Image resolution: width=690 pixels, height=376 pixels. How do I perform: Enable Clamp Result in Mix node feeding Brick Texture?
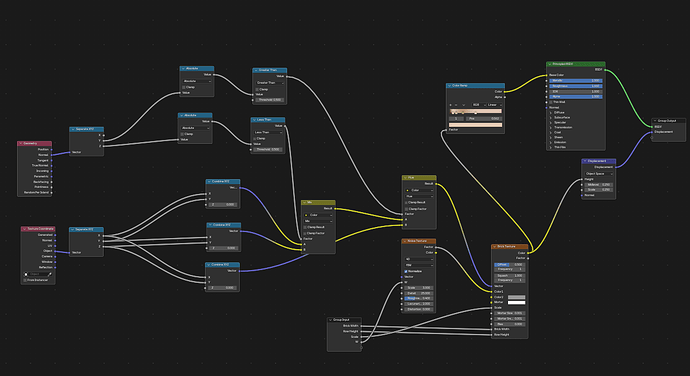click(x=406, y=203)
